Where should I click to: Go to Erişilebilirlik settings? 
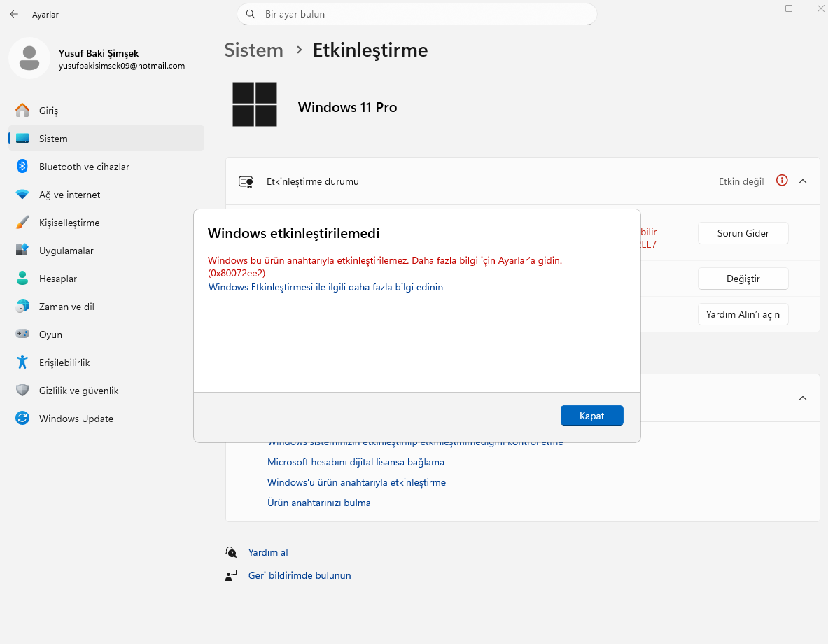pyautogui.click(x=106, y=363)
